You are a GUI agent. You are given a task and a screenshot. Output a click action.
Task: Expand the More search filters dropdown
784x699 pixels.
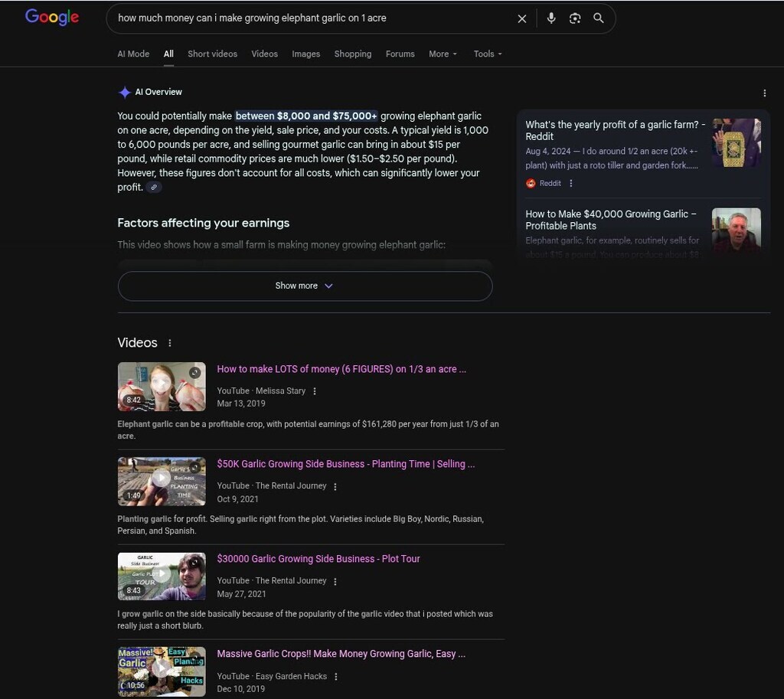click(443, 54)
